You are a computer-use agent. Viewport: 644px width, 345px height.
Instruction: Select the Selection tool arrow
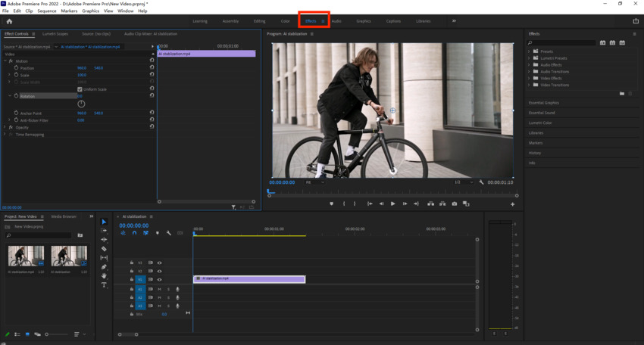click(104, 222)
